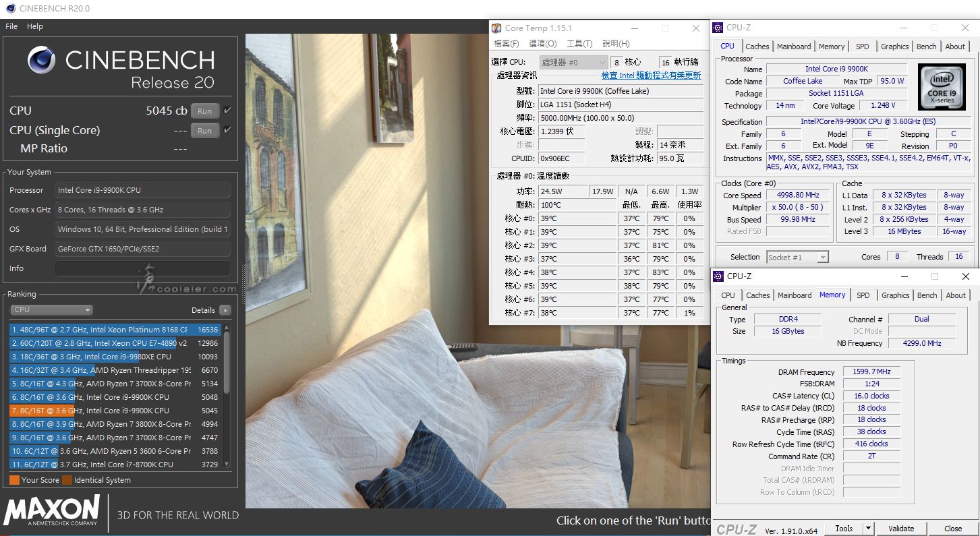Click the Info input field

[x=142, y=268]
